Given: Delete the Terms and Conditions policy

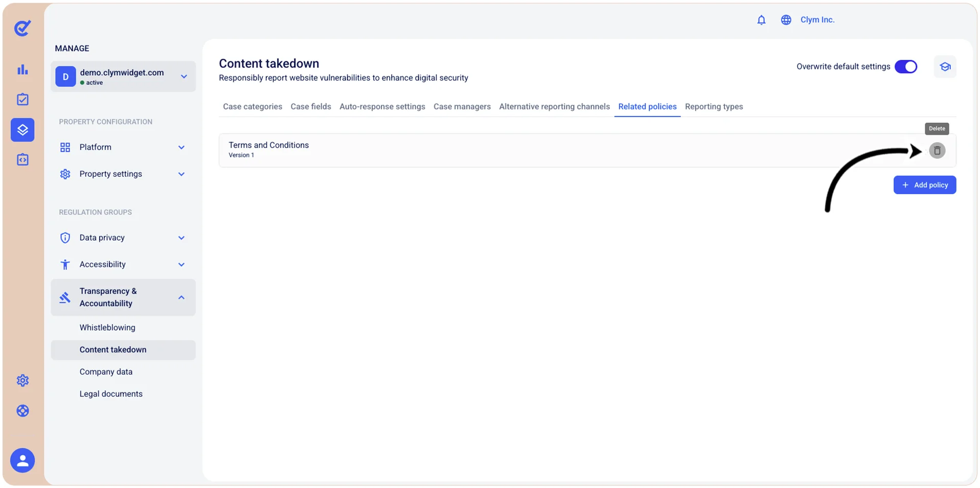Looking at the screenshot, I should tap(937, 151).
